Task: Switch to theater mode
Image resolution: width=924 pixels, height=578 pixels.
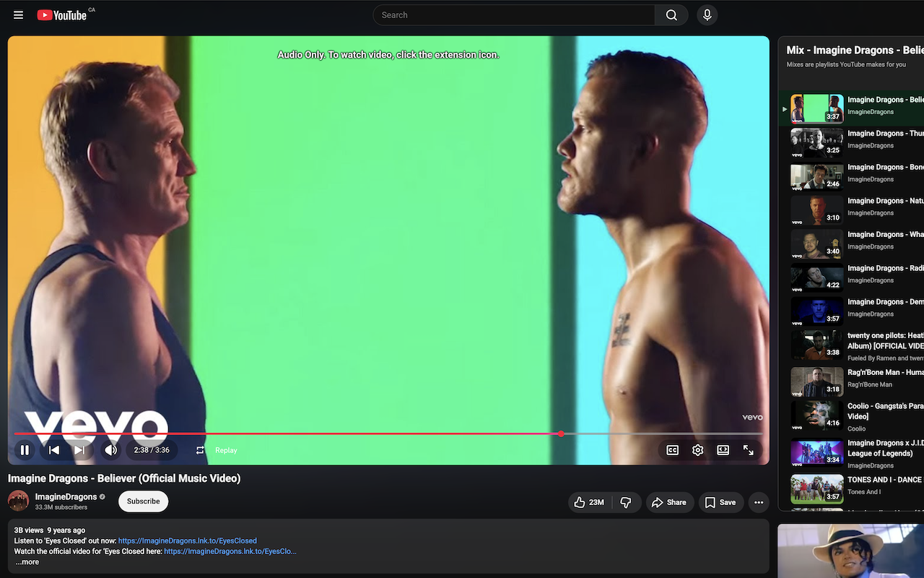Action: click(x=723, y=450)
